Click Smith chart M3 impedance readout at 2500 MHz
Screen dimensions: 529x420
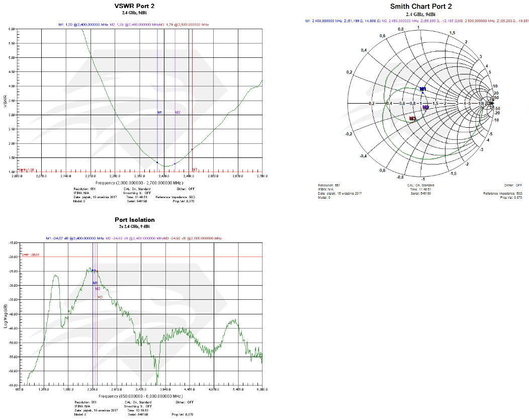[494, 21]
